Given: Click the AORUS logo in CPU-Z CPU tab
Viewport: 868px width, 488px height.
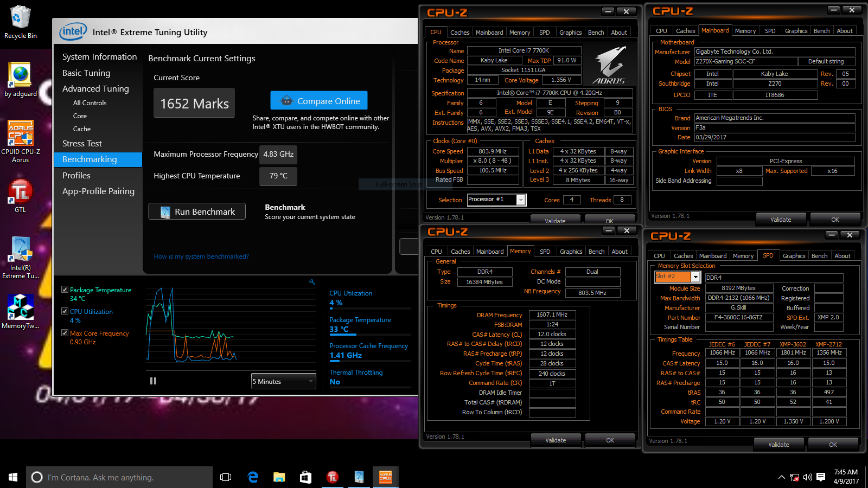Looking at the screenshot, I should point(609,65).
